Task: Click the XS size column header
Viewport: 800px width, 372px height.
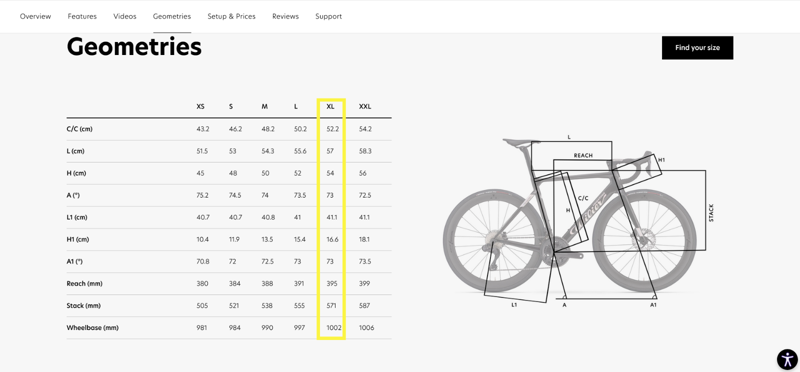Action: [201, 107]
